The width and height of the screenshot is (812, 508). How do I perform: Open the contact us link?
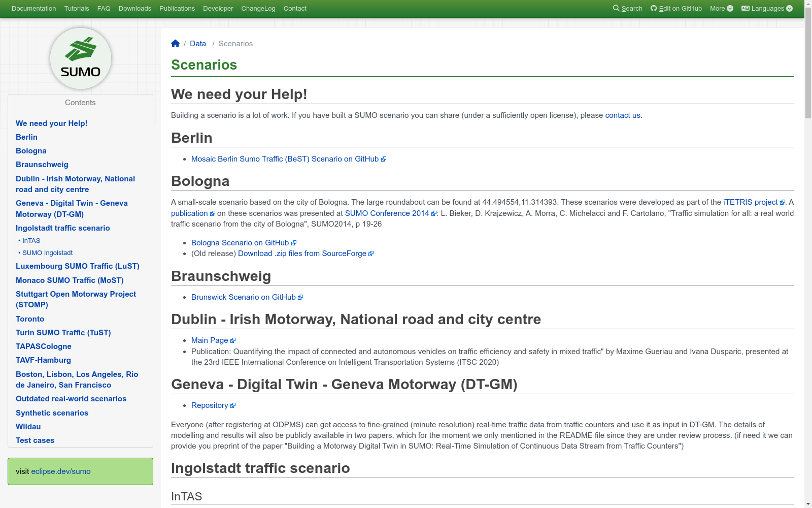pos(623,115)
